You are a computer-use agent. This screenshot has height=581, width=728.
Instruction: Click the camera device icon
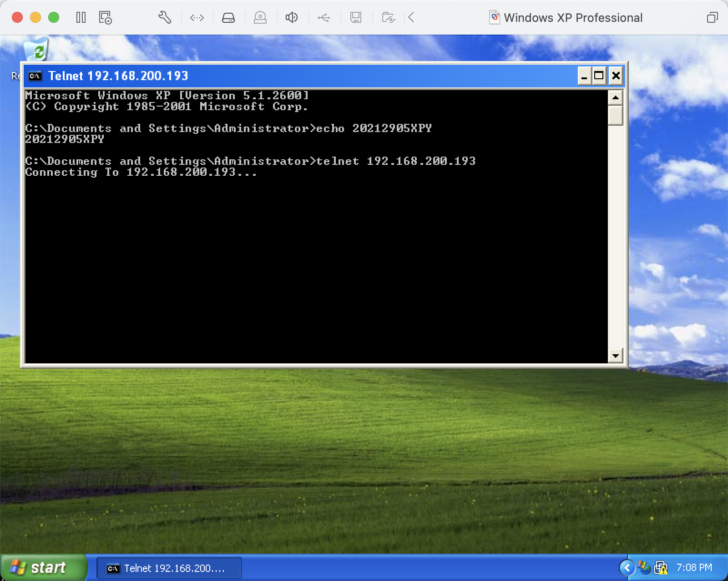click(260, 18)
